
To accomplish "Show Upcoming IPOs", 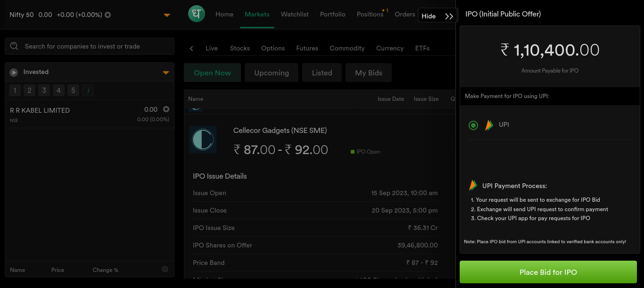I will pos(272,73).
